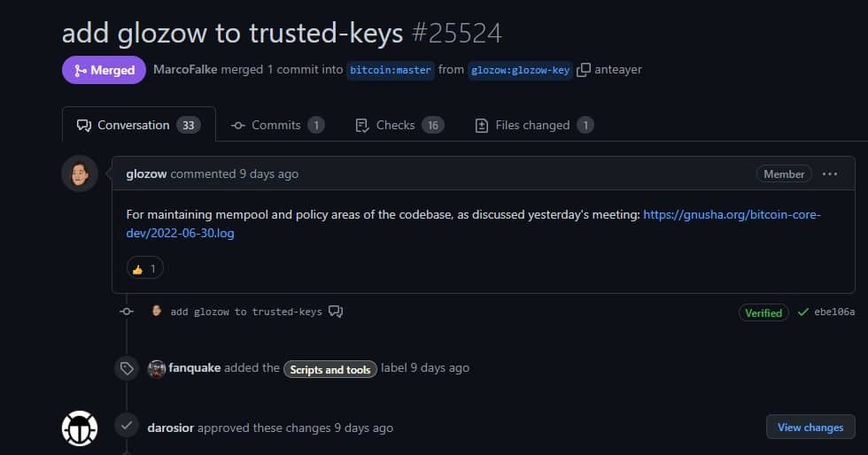The height and width of the screenshot is (455, 868).
Task: Open the Scripts and tools label
Action: pos(329,369)
